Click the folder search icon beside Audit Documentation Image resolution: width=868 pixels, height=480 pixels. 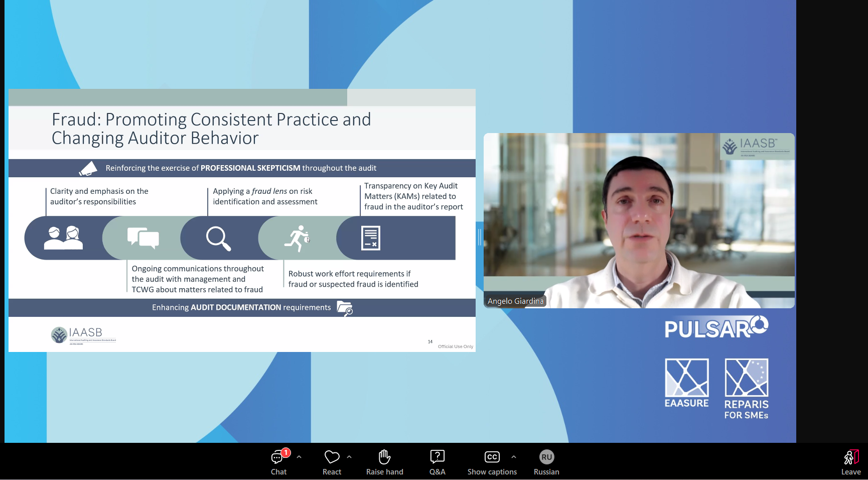click(345, 308)
